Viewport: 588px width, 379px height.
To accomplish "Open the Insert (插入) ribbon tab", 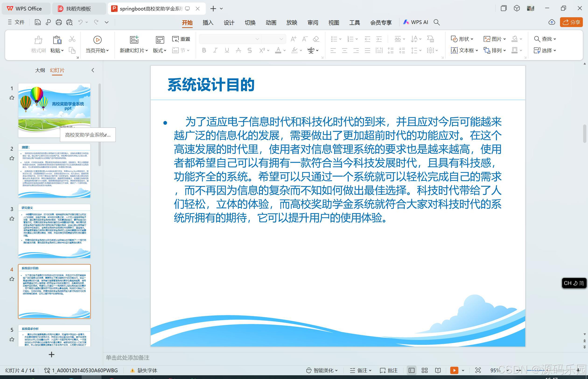I will point(208,23).
